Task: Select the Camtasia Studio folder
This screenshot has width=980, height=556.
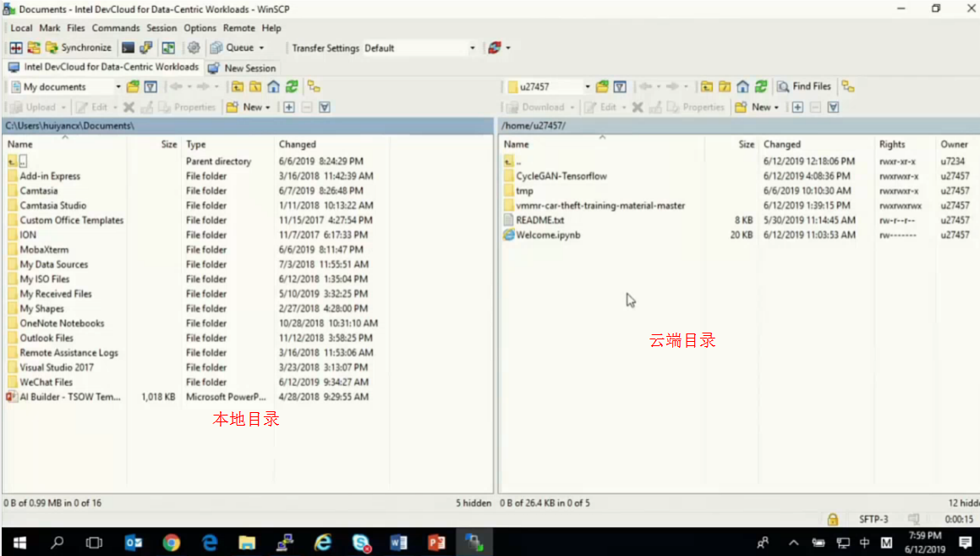Action: pyautogui.click(x=53, y=206)
